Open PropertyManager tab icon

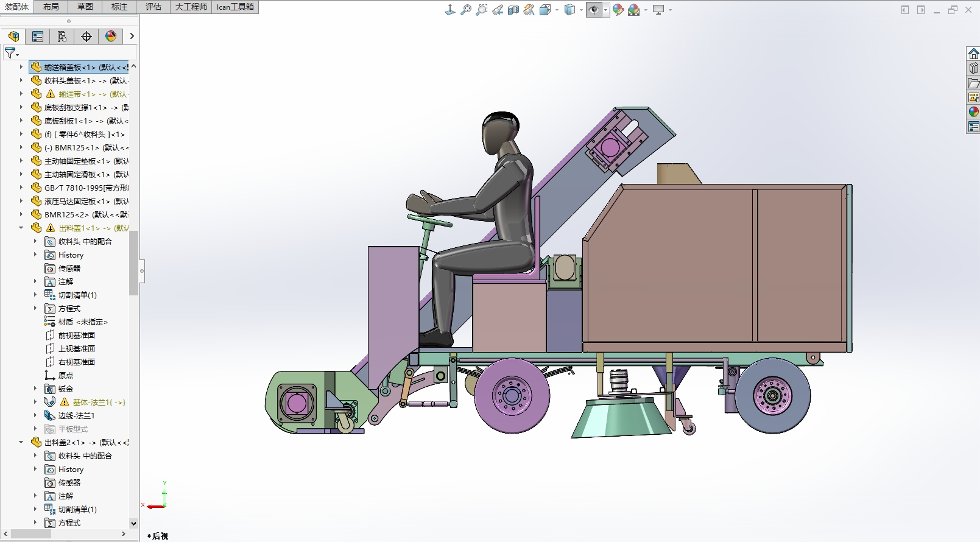pos(38,37)
